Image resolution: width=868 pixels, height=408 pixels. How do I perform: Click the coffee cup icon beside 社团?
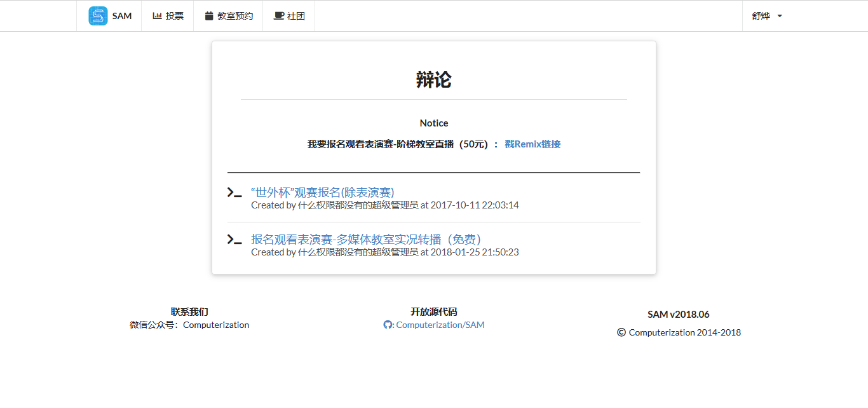[x=278, y=16]
